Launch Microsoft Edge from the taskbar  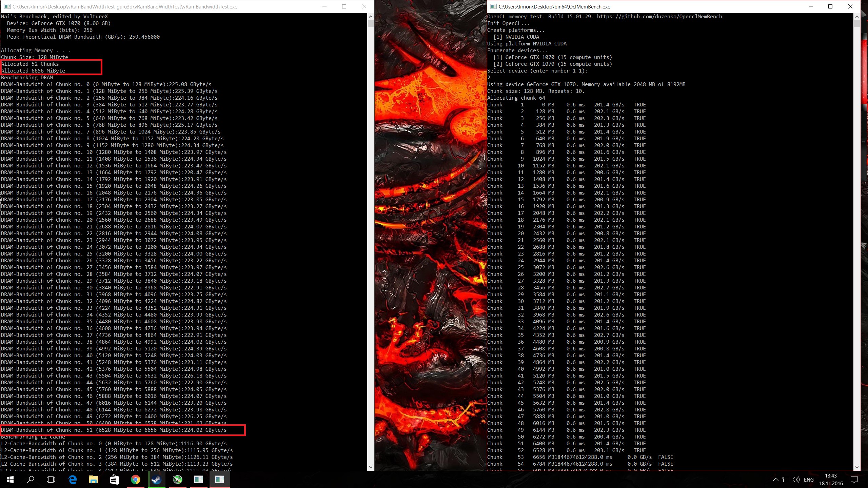(x=73, y=480)
